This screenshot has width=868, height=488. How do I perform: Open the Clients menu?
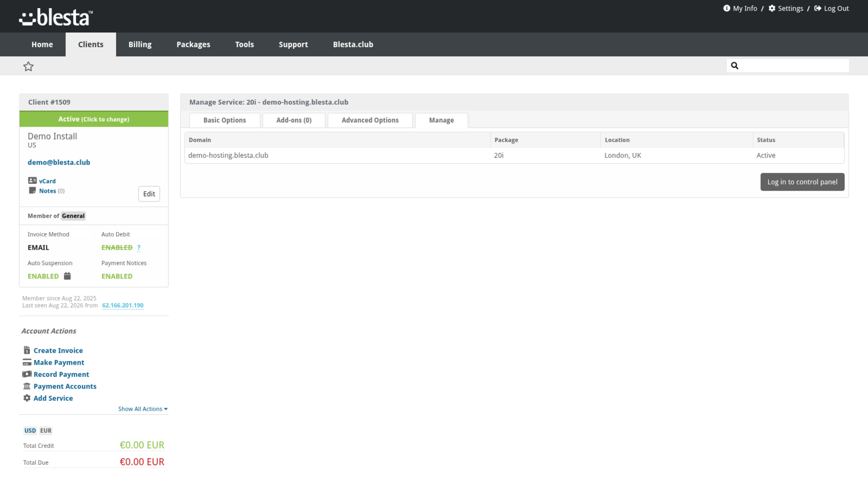pos(90,44)
